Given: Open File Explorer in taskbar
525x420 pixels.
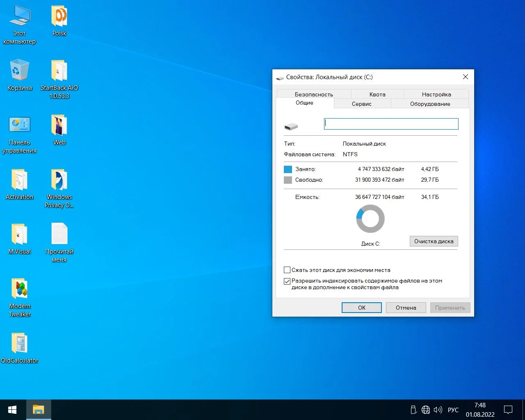Looking at the screenshot, I should tap(39, 410).
